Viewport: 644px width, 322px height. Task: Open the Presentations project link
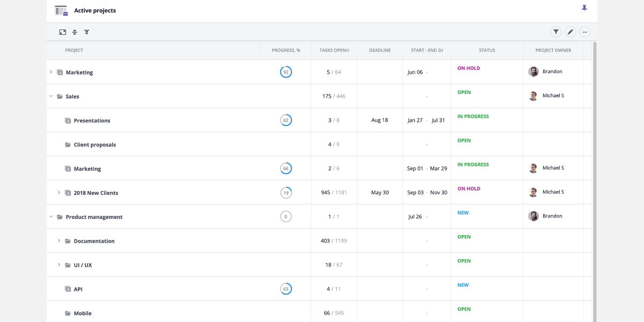pyautogui.click(x=92, y=120)
